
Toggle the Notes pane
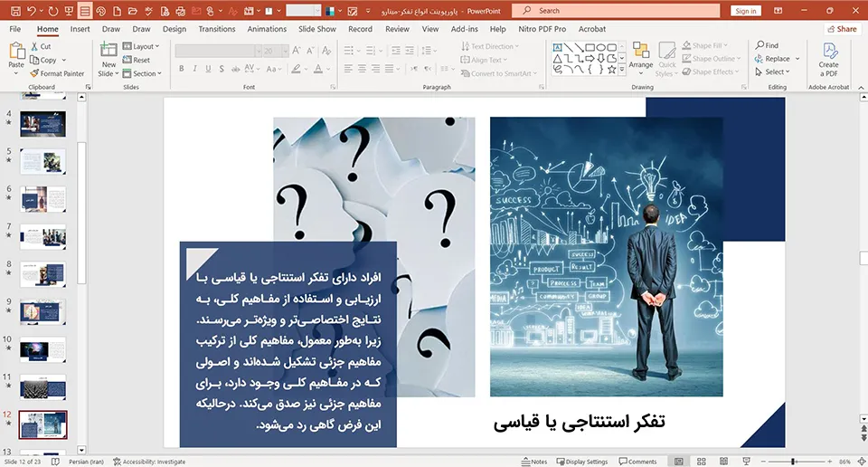(x=534, y=462)
